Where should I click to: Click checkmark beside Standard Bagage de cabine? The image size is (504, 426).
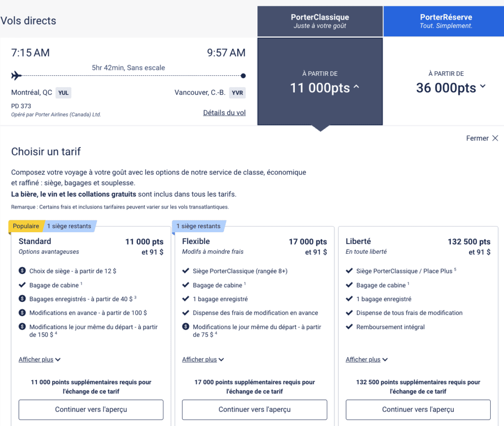[x=22, y=285]
